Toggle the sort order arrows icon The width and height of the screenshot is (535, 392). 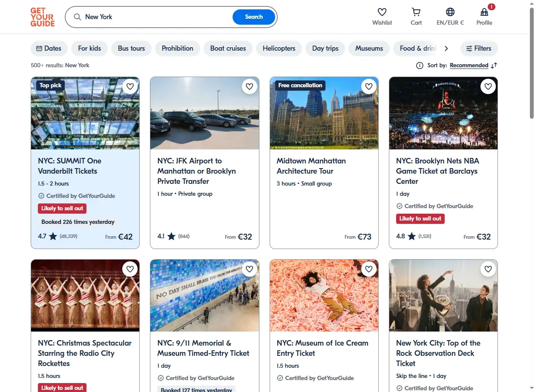pos(494,66)
